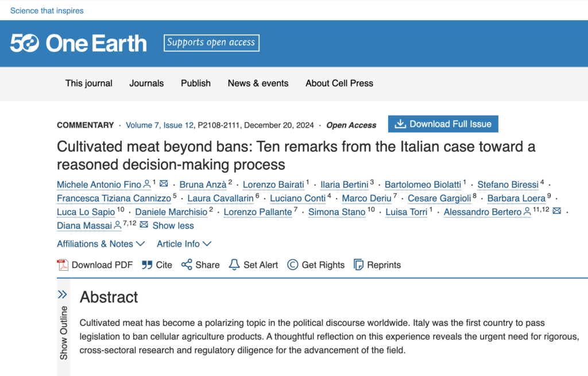588x376 pixels.
Task: Open the Publish menu
Action: [196, 83]
